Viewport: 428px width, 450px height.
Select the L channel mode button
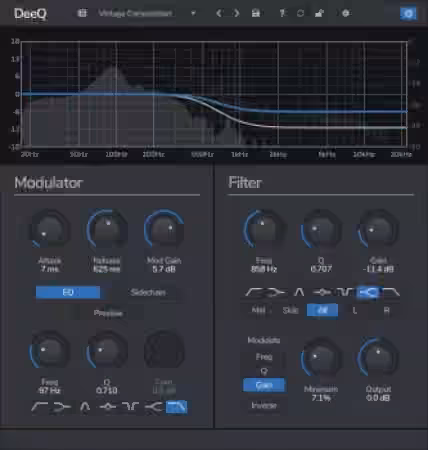pyautogui.click(x=355, y=310)
